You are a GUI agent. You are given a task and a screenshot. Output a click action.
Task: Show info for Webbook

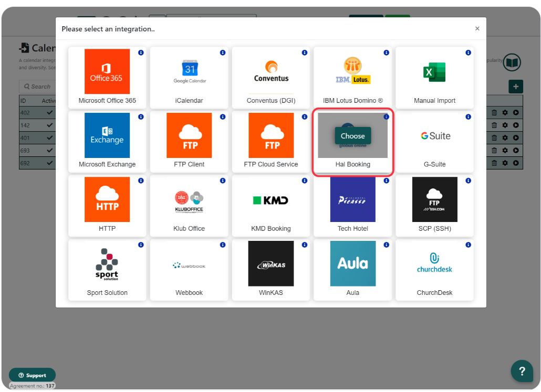tap(223, 245)
